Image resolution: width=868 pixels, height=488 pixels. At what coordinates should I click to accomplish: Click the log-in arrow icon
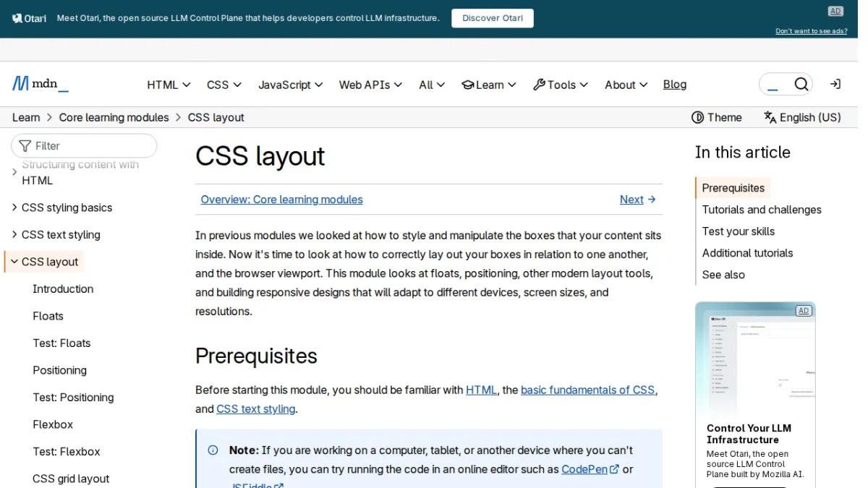coord(835,85)
